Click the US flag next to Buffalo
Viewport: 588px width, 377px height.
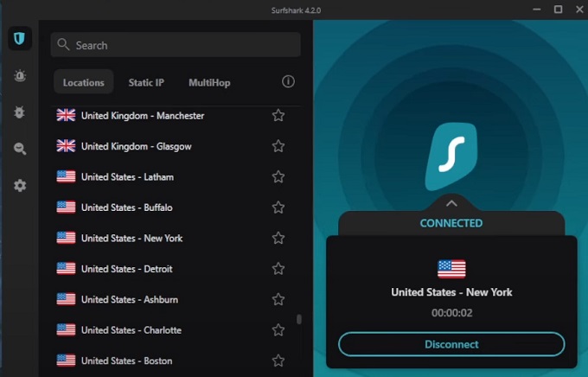(x=66, y=207)
